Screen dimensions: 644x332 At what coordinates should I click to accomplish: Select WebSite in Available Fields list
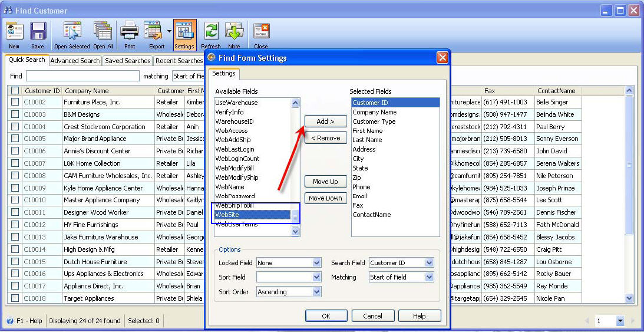253,215
